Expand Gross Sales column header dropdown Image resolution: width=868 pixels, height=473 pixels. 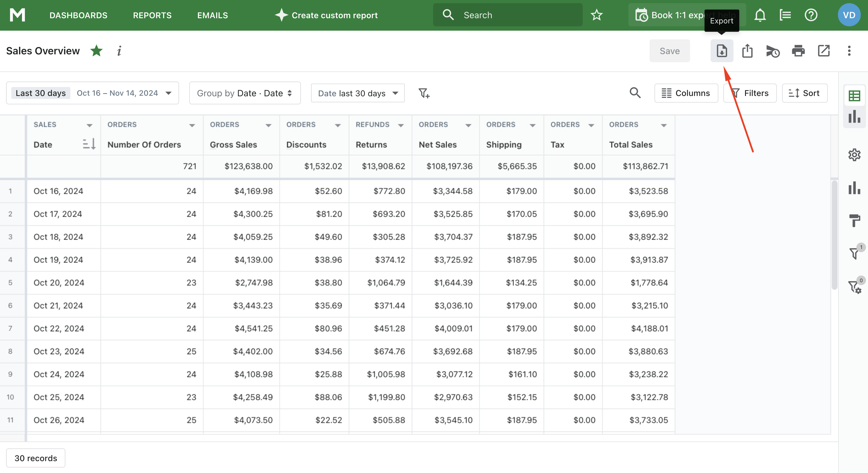click(268, 125)
